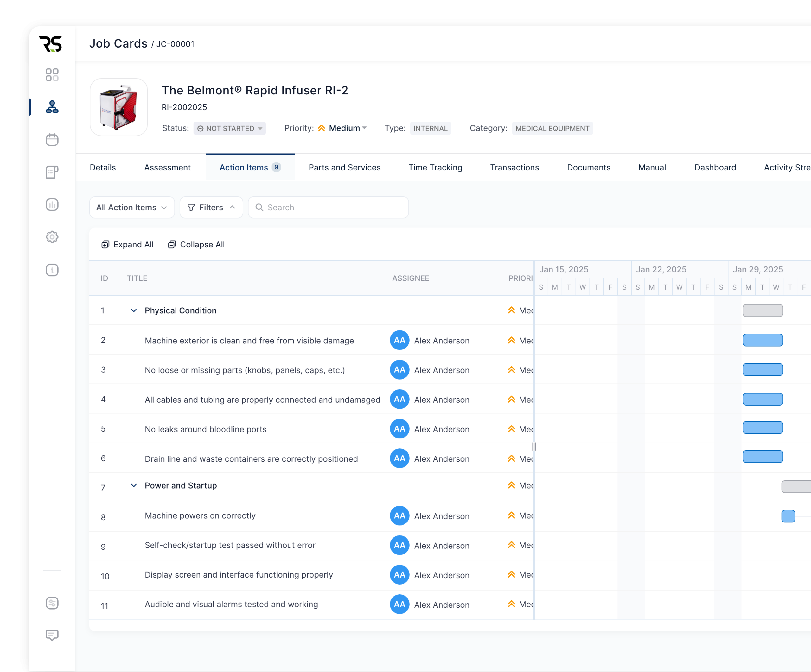Select the job cards hierarchy sidebar icon
Screen dimensions: 811x672
(52, 107)
